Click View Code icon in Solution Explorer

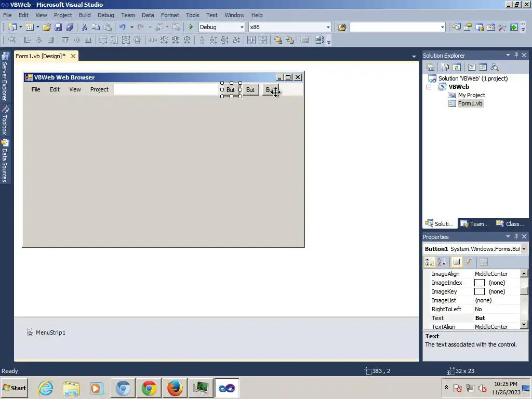472,67
